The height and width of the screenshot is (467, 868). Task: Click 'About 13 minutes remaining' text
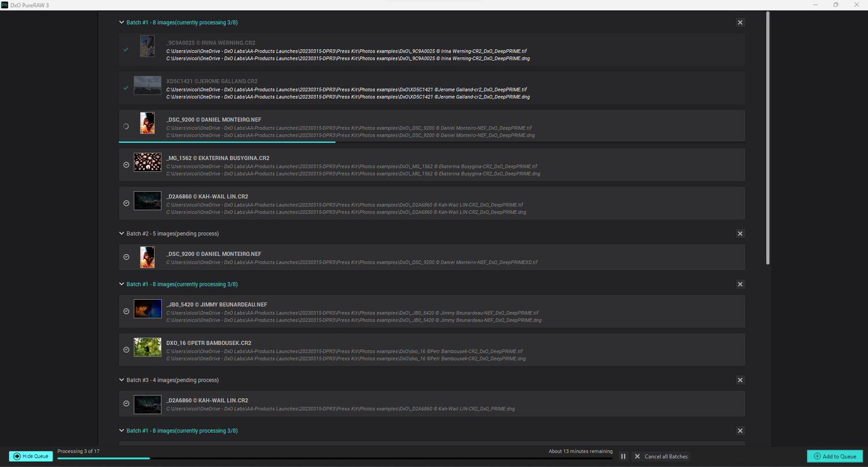coord(580,451)
